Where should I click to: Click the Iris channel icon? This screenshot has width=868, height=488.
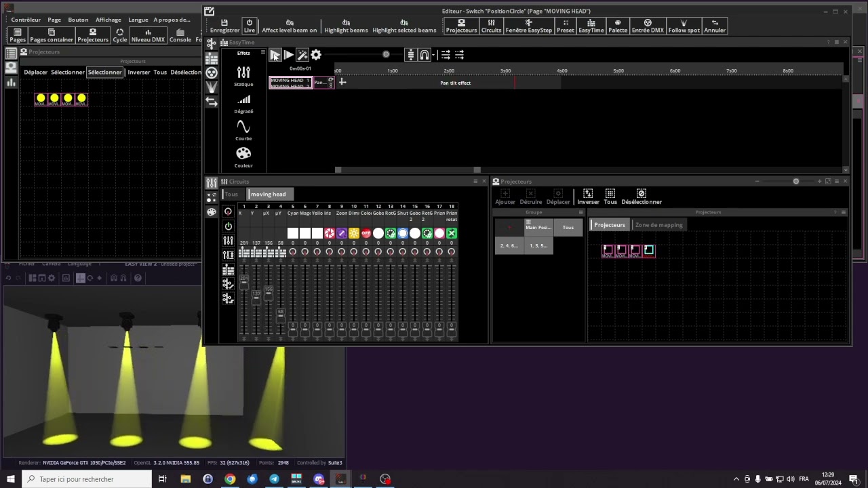(330, 233)
